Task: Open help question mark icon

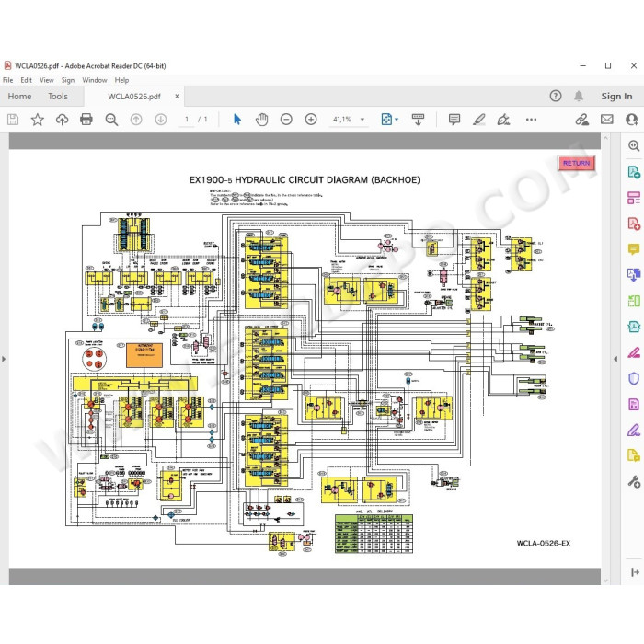Action: pyautogui.click(x=556, y=96)
